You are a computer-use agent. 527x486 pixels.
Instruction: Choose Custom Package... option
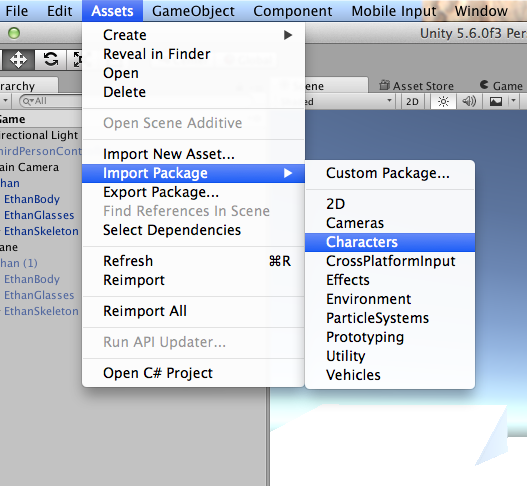click(390, 173)
